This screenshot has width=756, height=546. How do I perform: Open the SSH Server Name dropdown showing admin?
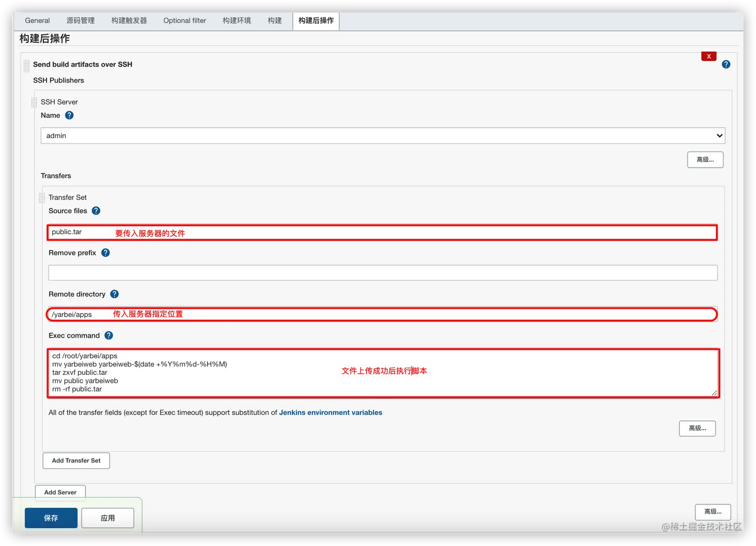click(383, 136)
